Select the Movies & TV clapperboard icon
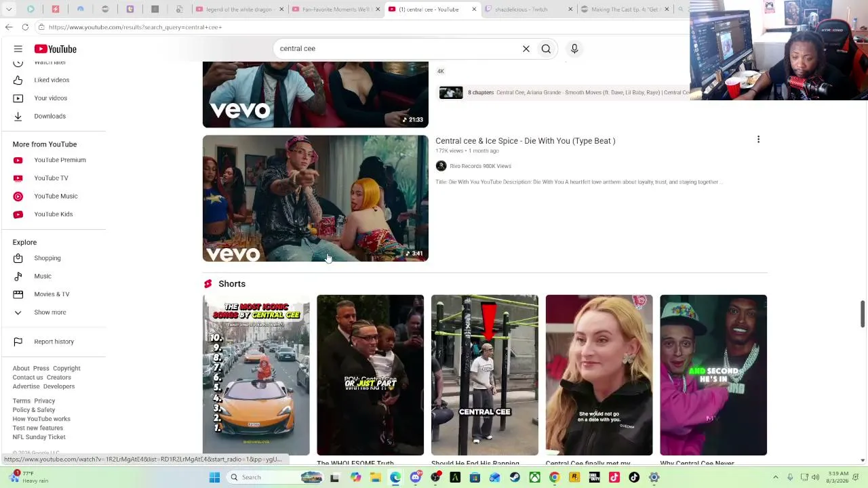Image resolution: width=868 pixels, height=488 pixels. 18,294
